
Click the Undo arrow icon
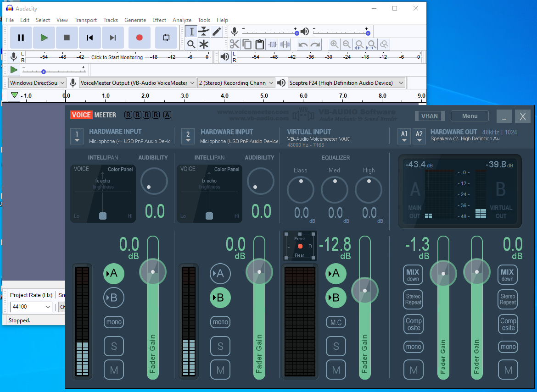click(303, 44)
